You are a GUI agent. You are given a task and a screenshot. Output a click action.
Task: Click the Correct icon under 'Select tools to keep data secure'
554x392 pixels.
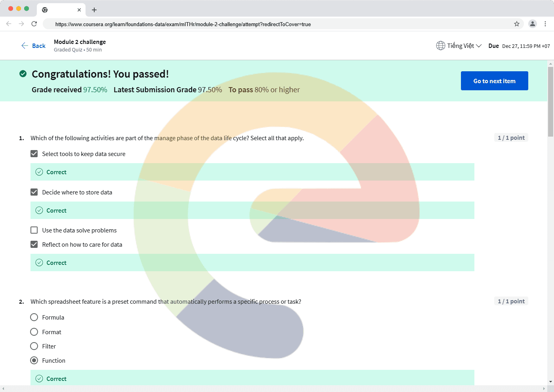[x=39, y=172]
